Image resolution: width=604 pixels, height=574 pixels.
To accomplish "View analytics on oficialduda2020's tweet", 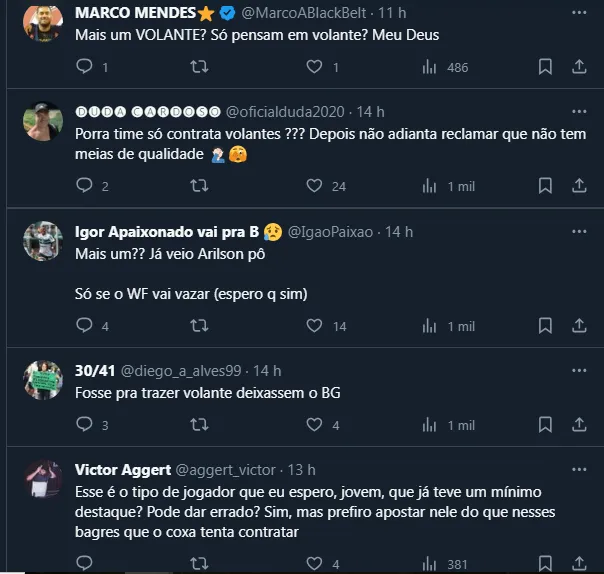I will pyautogui.click(x=431, y=185).
